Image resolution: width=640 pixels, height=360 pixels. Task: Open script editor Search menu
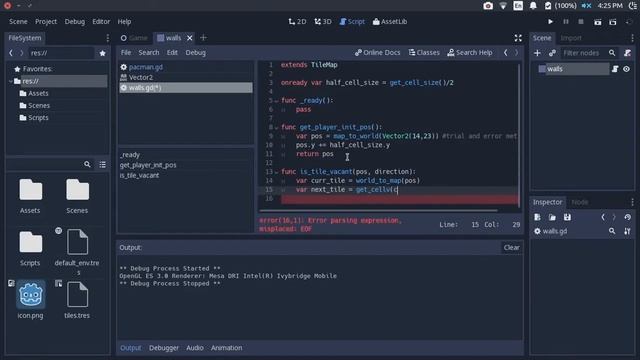click(x=149, y=53)
